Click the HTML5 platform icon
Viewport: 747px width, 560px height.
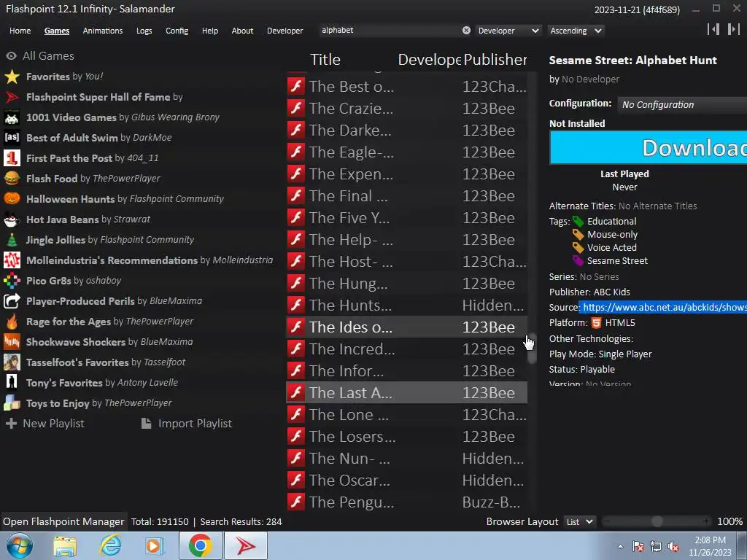(x=596, y=323)
